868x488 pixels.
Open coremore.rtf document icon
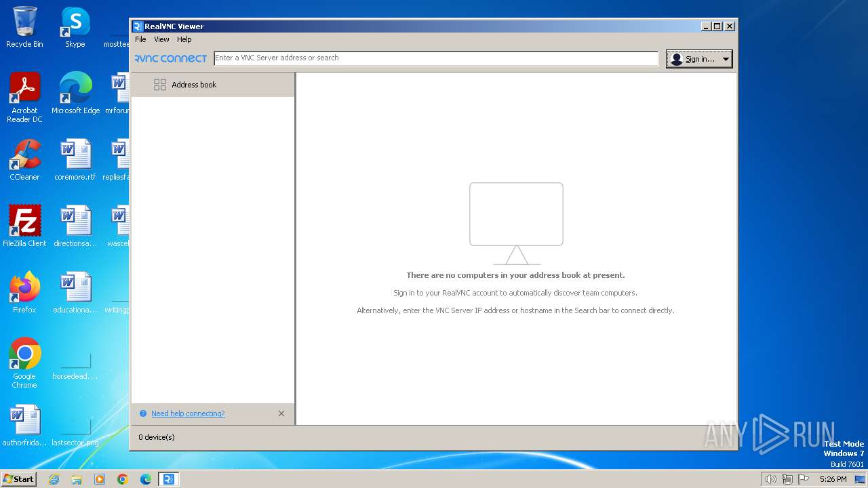pos(75,160)
